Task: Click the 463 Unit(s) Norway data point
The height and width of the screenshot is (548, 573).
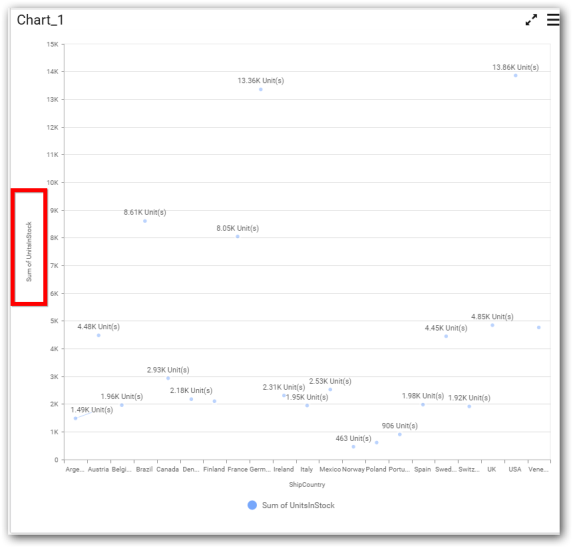Action: [x=353, y=447]
